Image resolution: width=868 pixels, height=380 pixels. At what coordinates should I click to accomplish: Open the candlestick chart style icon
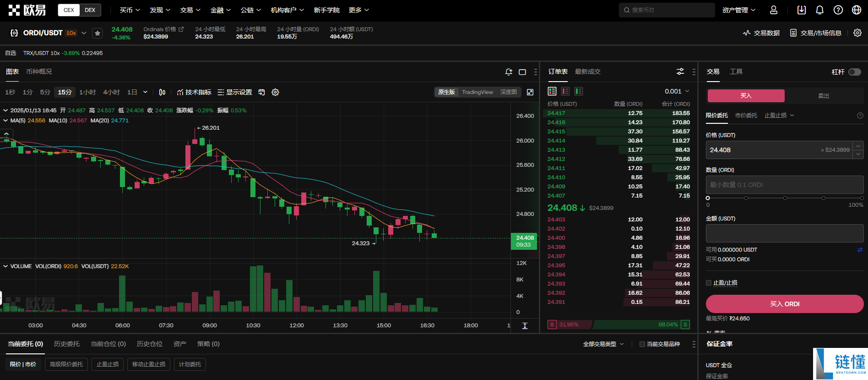point(162,92)
